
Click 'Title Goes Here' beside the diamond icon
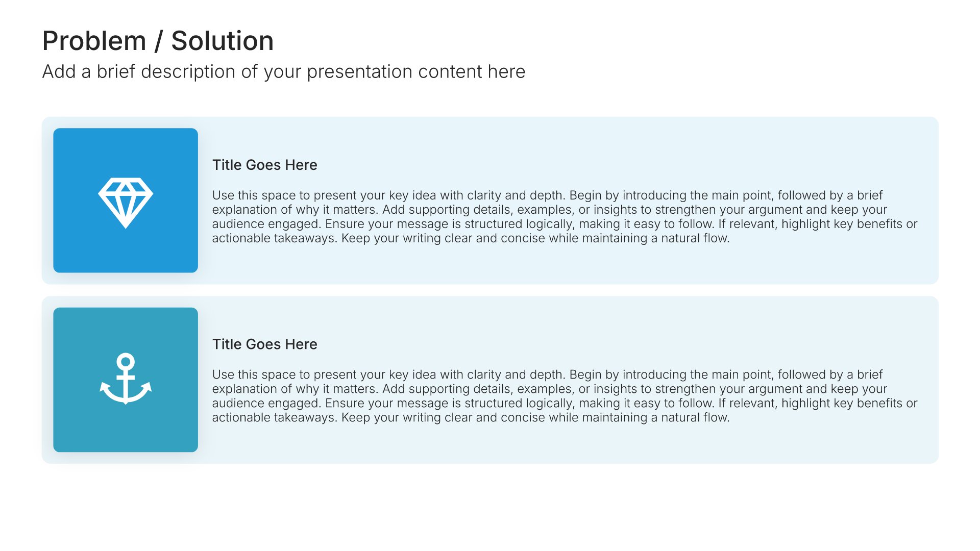(x=264, y=165)
